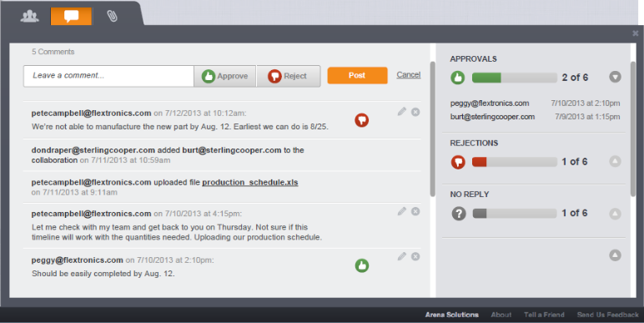Image resolution: width=644 pixels, height=323 pixels.
Task: Open Arena Solutions footer link
Action: pyautogui.click(x=452, y=315)
